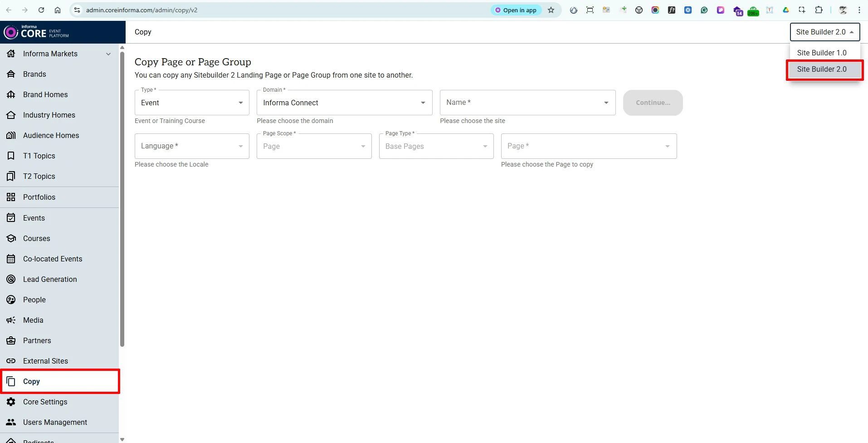Click the Core Settings gear icon
This screenshot has width=868, height=443.
[x=11, y=402]
